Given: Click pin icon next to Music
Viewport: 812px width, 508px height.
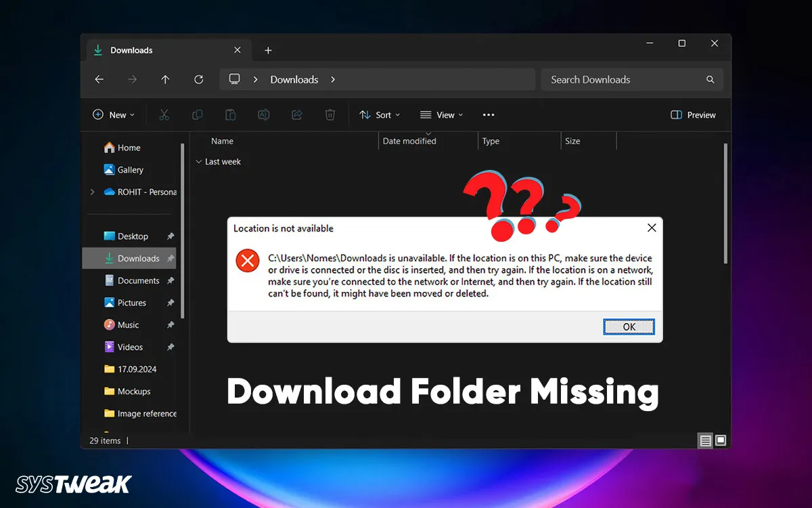Looking at the screenshot, I should point(171,325).
